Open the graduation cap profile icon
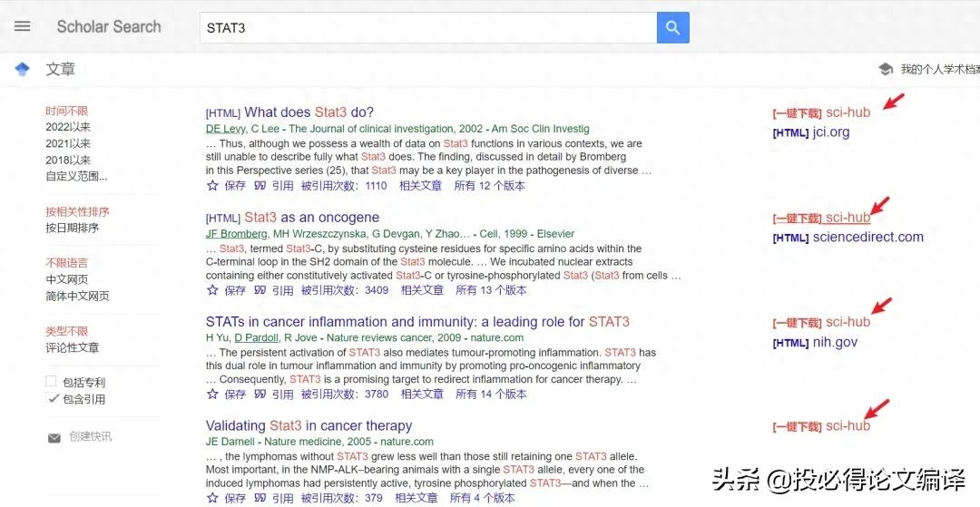980x507 pixels. point(886,69)
